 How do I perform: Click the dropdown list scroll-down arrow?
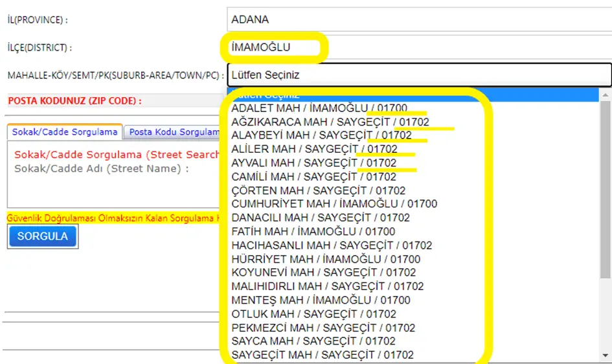coord(606,355)
